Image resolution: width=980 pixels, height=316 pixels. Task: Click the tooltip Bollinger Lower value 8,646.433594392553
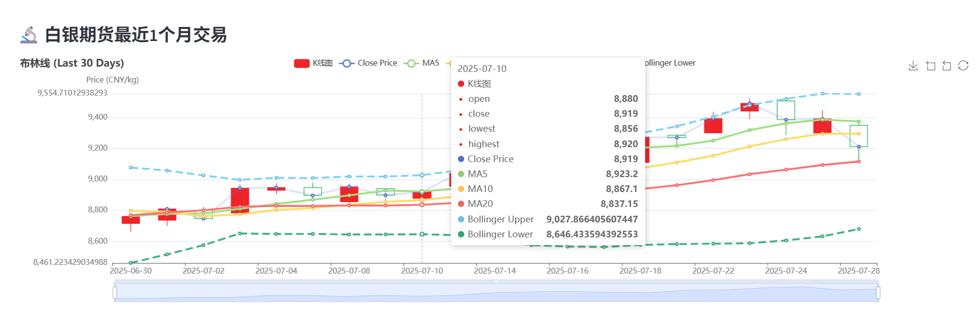(592, 234)
